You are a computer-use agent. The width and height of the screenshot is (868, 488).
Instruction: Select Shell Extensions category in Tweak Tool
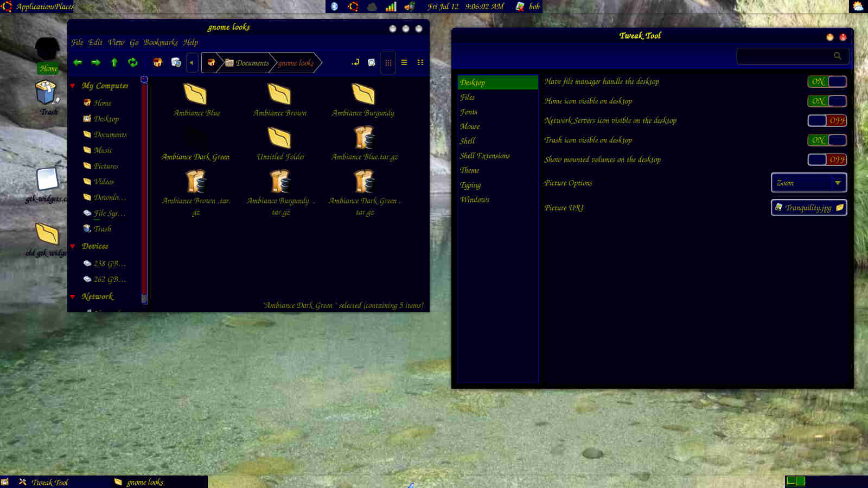(x=497, y=156)
